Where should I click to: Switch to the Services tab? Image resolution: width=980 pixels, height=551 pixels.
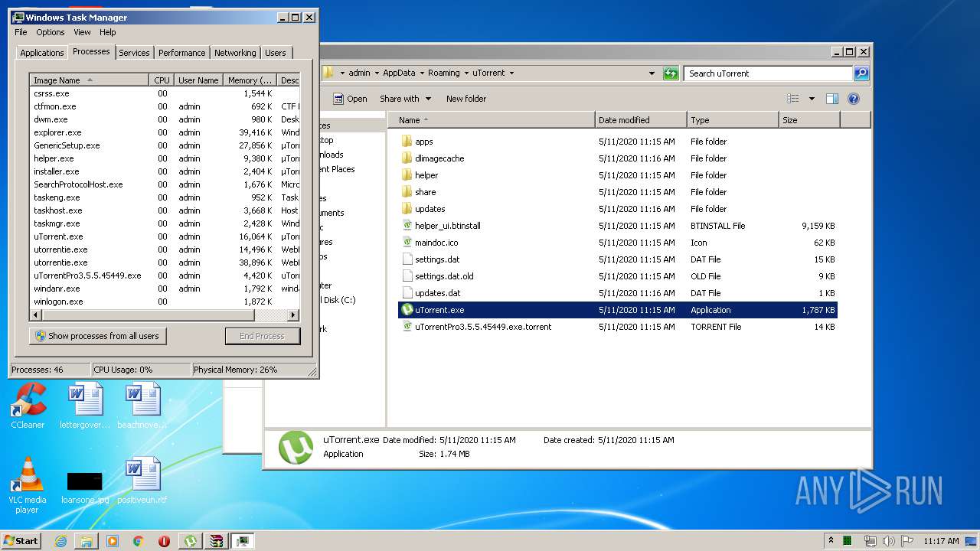click(134, 53)
